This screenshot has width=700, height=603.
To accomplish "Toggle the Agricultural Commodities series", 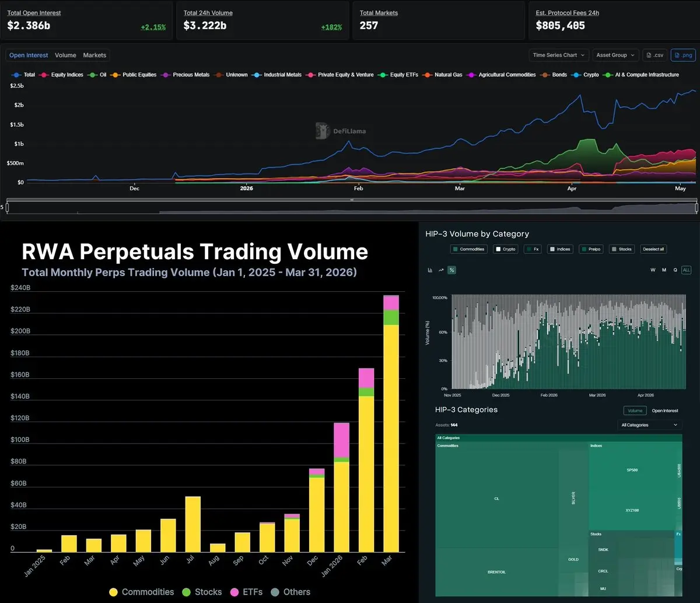I will coord(501,75).
